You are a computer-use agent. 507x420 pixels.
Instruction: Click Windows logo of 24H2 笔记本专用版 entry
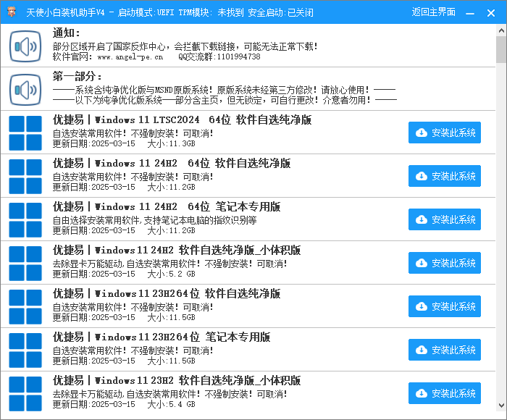(25, 220)
